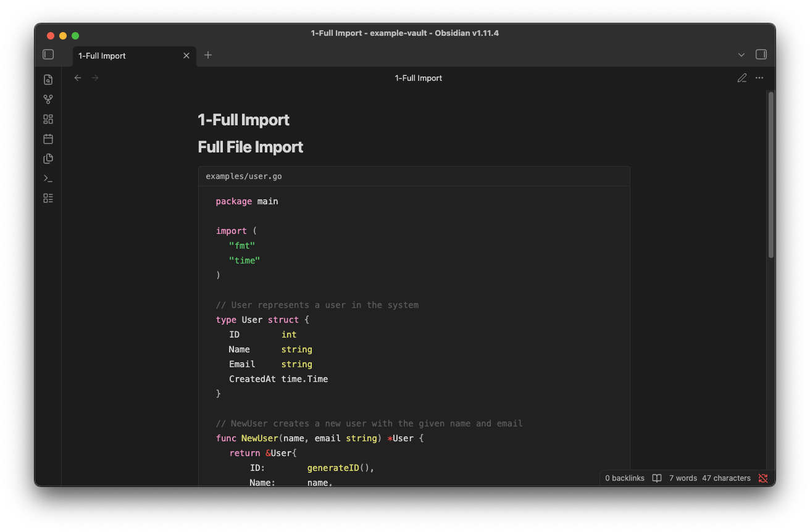Open the search panel in the left ribbon

(48, 79)
